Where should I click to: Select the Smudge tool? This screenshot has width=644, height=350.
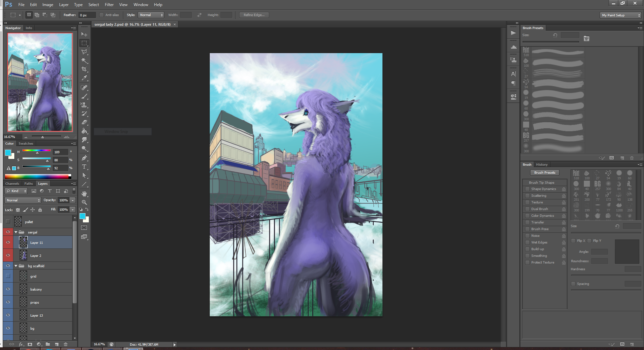pos(84,140)
